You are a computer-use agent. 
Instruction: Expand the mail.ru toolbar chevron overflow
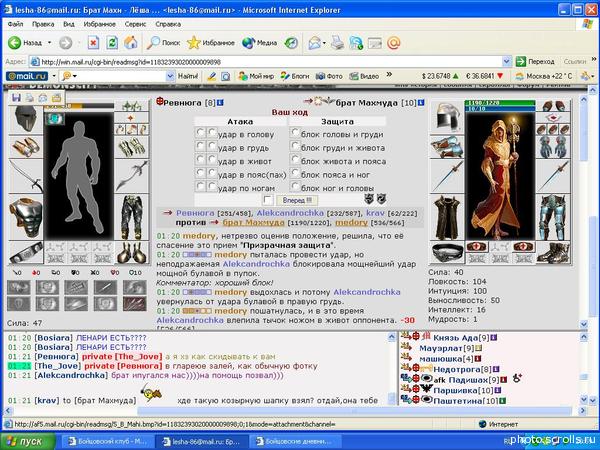(389, 74)
